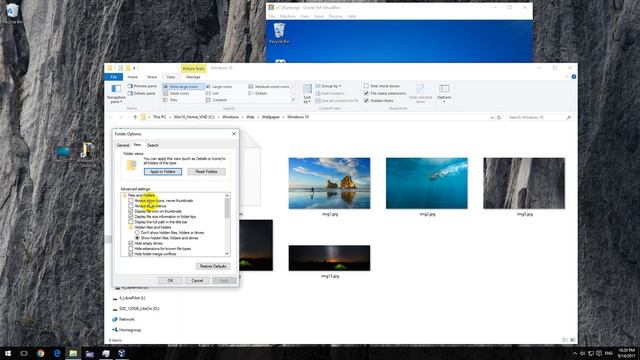The image size is (640, 360).
Task: Click the Task View taskbar icon
Action: coord(24,353)
